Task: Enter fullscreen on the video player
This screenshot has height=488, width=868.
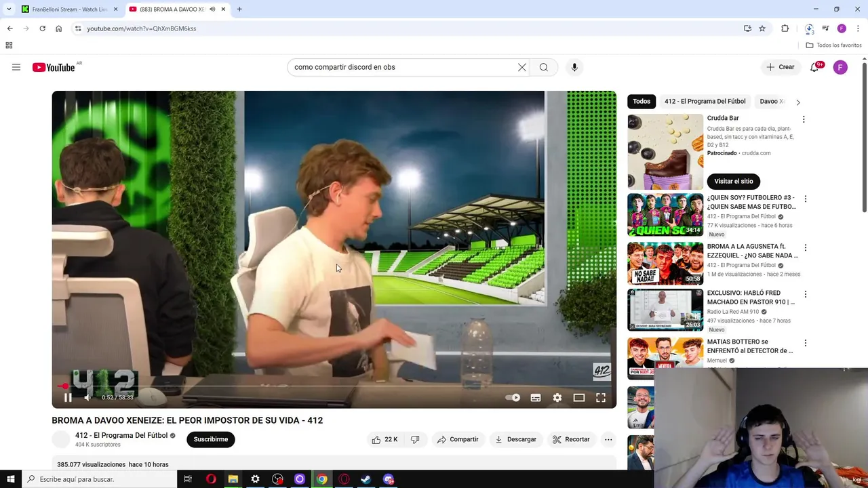Action: (601, 398)
